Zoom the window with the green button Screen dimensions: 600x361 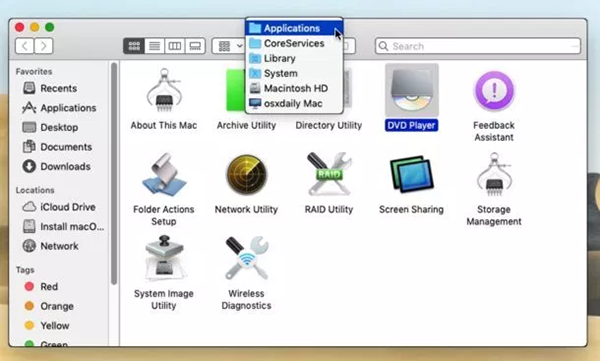pyautogui.click(x=49, y=27)
